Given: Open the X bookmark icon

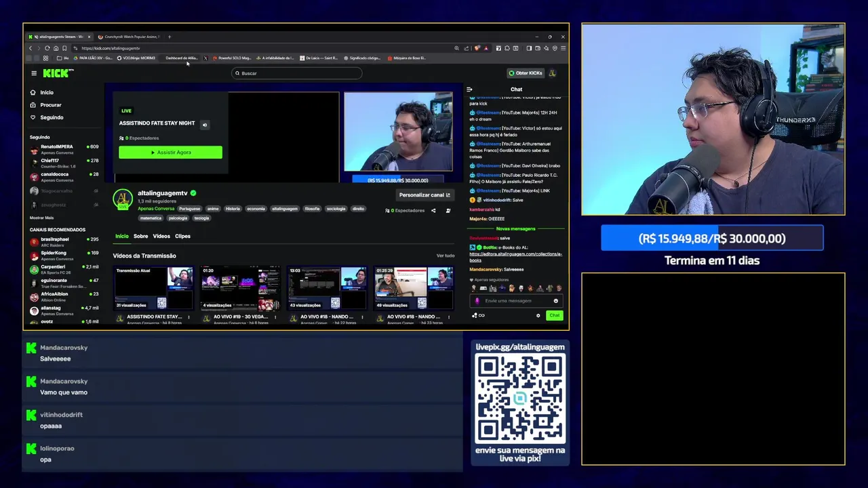Looking at the screenshot, I should (x=205, y=58).
